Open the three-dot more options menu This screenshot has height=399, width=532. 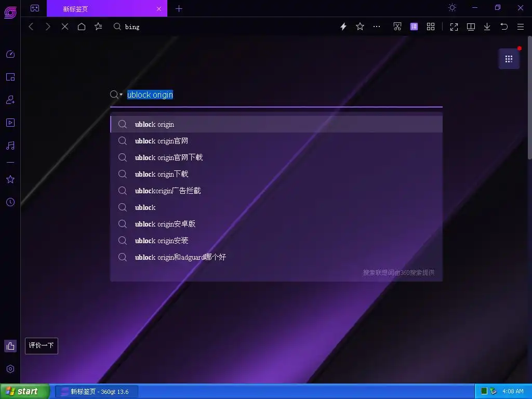click(x=377, y=26)
